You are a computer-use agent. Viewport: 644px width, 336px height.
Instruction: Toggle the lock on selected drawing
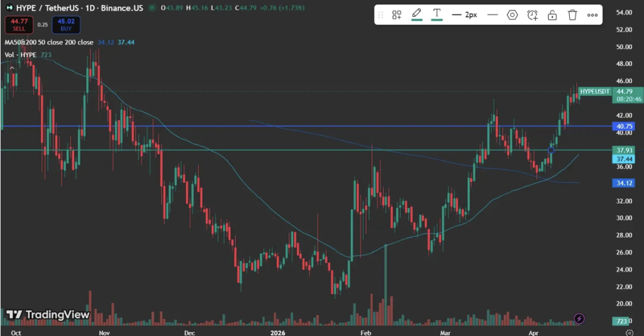coord(552,14)
